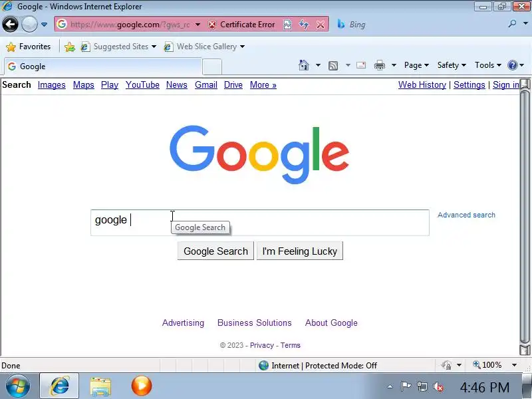The image size is (532, 399).
Task: Click the Sign in link
Action: (506, 85)
